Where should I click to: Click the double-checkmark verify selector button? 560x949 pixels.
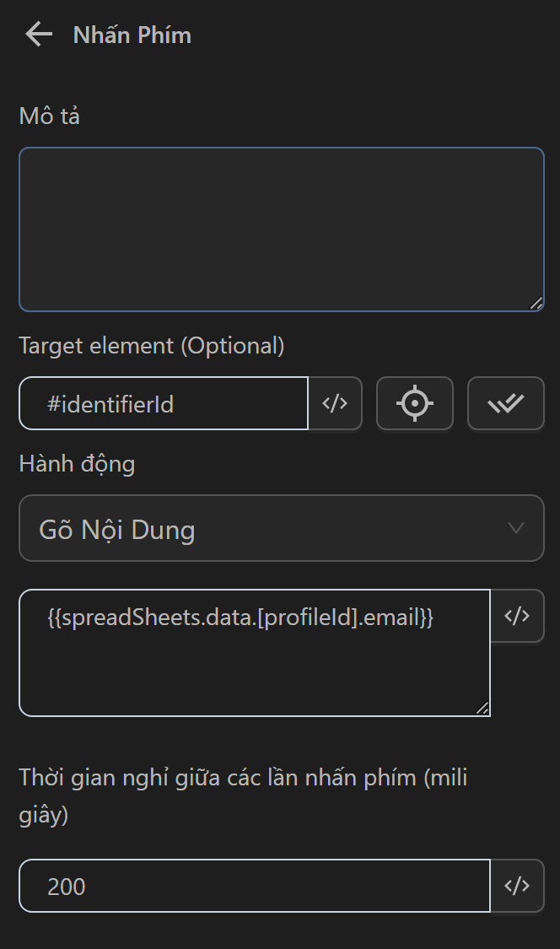(505, 403)
